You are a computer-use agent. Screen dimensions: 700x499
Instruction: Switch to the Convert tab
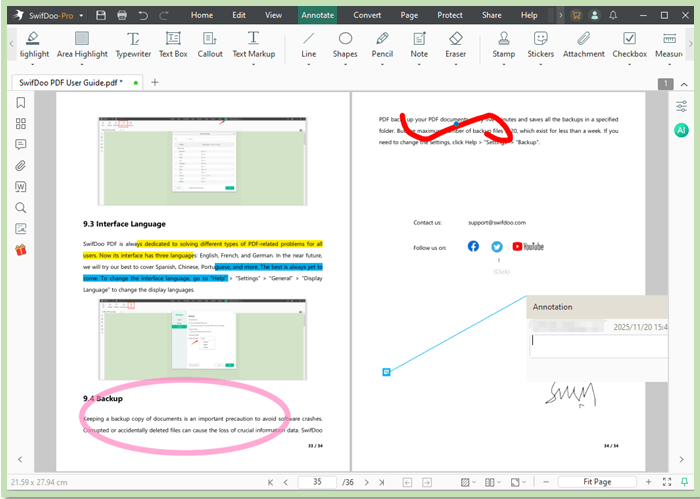coord(367,15)
